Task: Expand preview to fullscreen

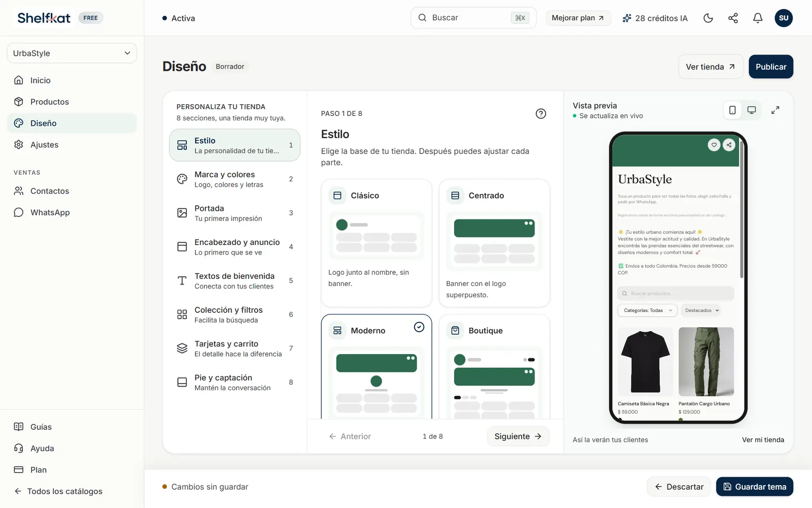Action: [775, 110]
